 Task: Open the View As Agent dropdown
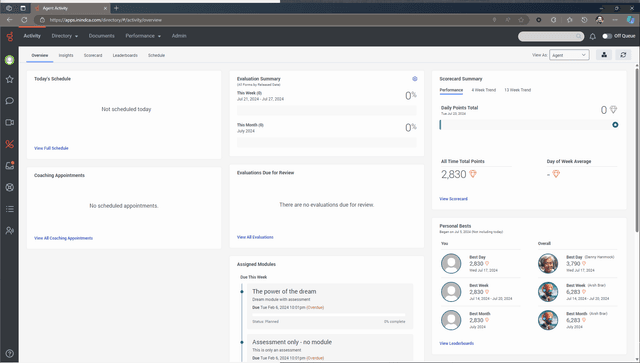[x=569, y=55]
